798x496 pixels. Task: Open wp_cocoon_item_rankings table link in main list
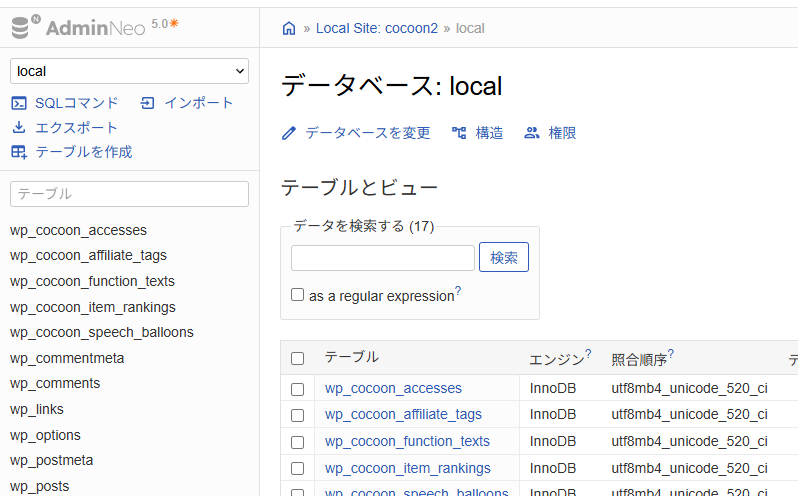[x=407, y=468]
